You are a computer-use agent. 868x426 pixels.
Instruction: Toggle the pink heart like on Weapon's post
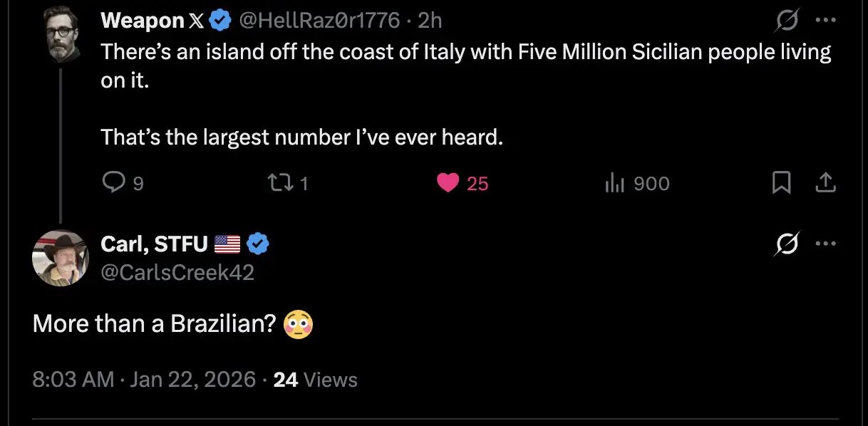pyautogui.click(x=448, y=183)
